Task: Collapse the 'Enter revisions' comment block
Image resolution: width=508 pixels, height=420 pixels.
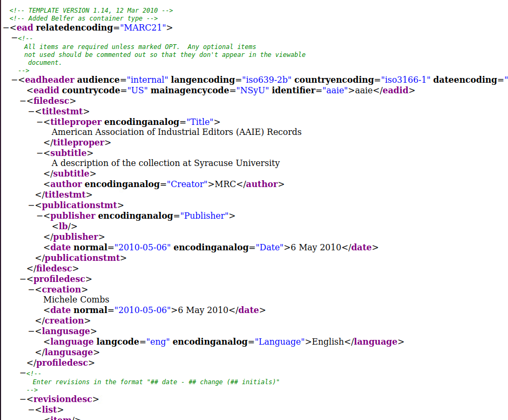Action: pos(23,373)
